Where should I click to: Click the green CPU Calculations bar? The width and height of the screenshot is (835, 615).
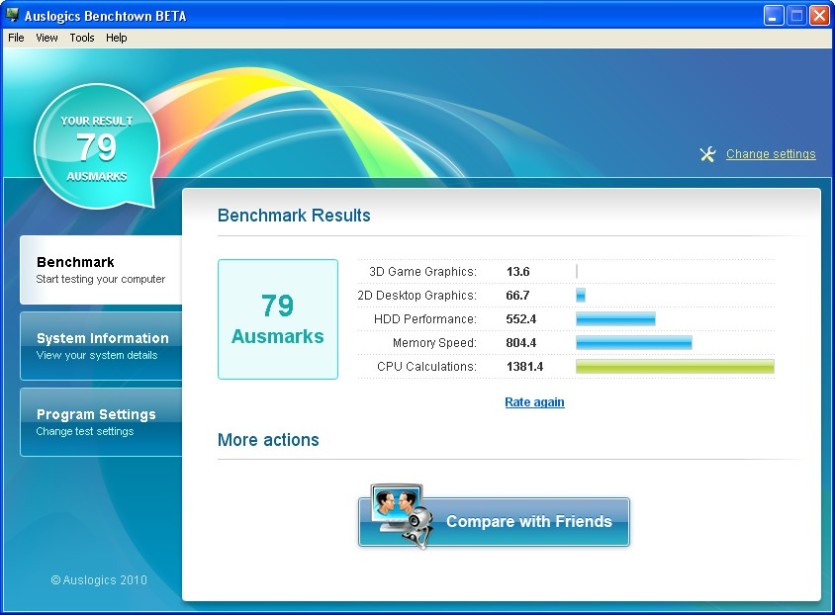point(675,366)
